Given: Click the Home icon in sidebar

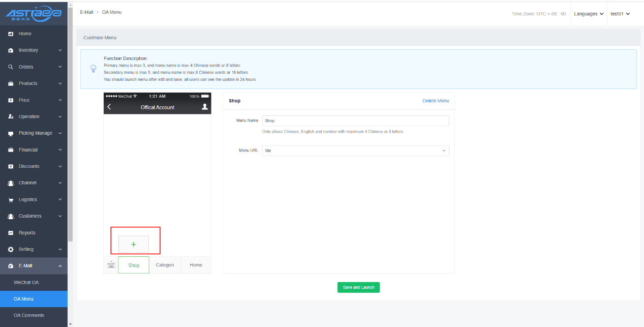Looking at the screenshot, I should (11, 34).
